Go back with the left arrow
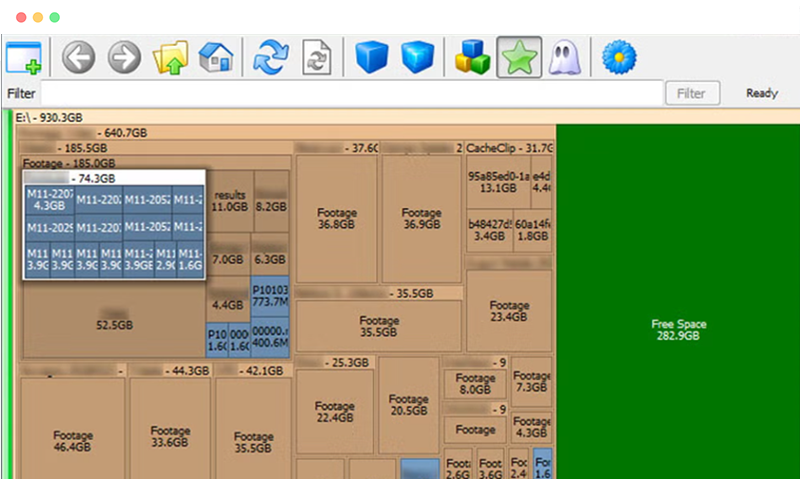The image size is (800, 479). (78, 58)
